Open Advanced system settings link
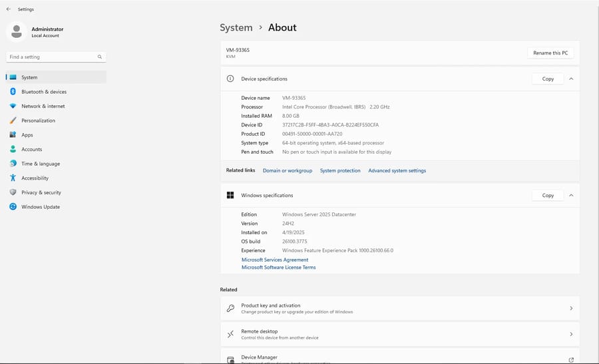This screenshot has height=364, width=599. [x=397, y=171]
